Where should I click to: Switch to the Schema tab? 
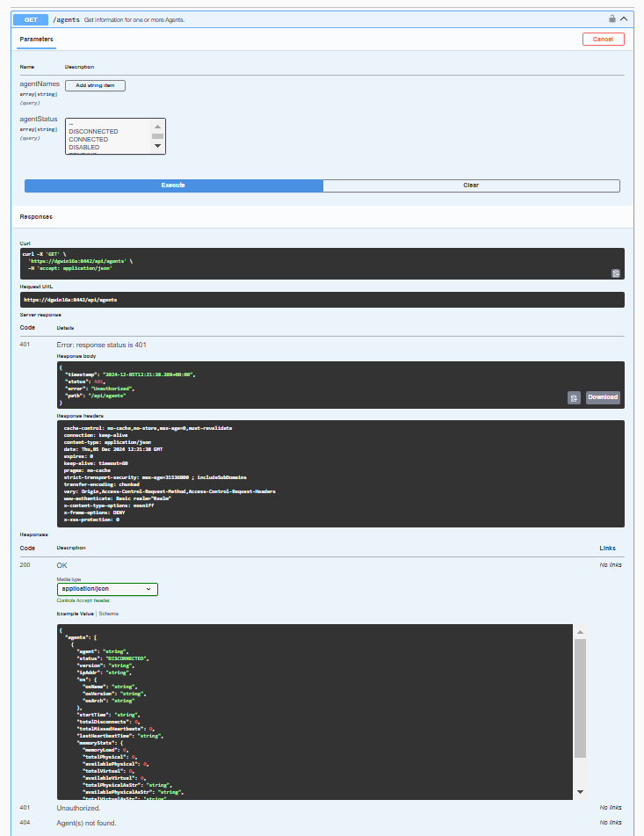click(x=109, y=614)
